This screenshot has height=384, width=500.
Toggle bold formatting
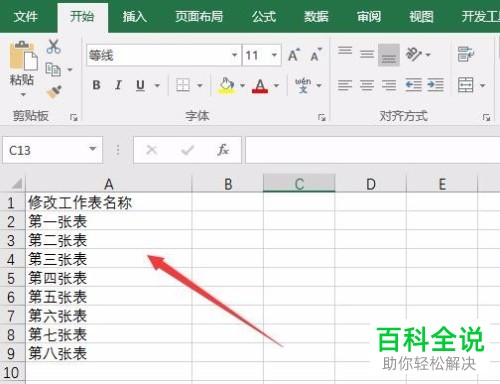96,85
